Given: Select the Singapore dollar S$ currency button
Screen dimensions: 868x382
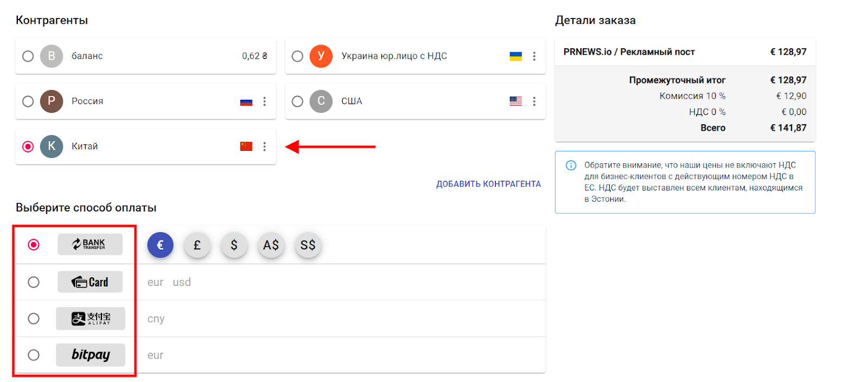Looking at the screenshot, I should pos(308,245).
